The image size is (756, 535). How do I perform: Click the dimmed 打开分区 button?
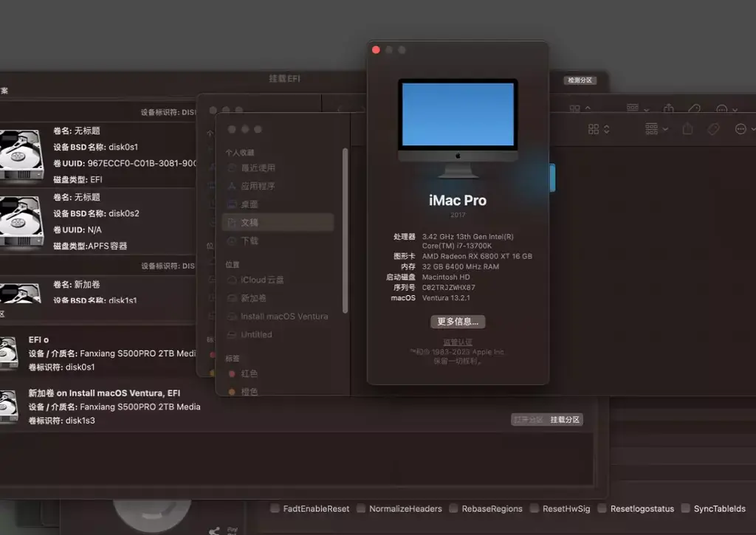pyautogui.click(x=529, y=420)
